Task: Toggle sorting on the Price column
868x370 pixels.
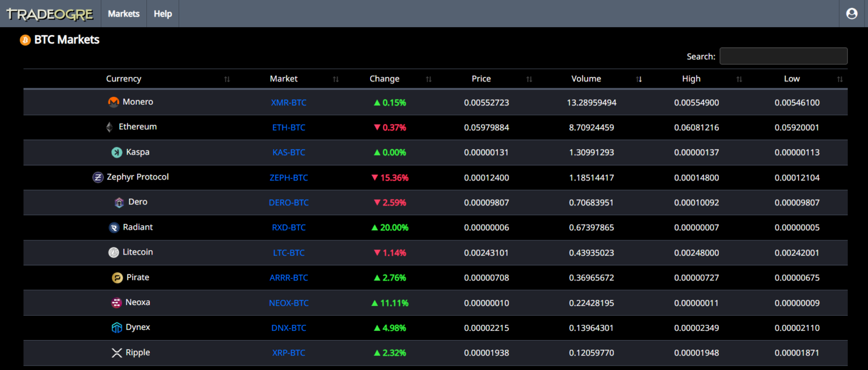Action: click(530, 79)
